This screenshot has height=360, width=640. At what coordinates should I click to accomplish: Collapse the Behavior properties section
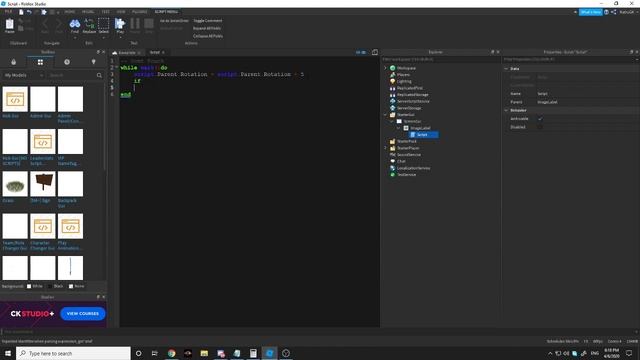tap(506, 110)
